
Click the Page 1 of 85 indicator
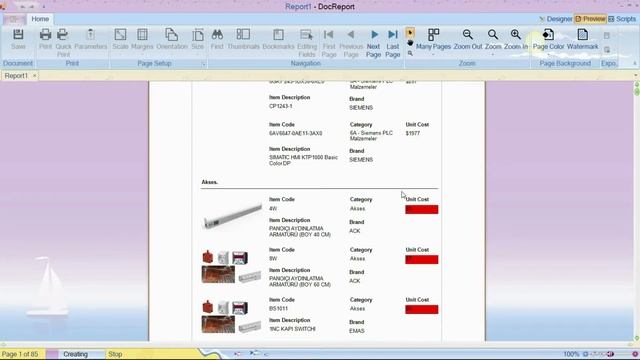20,354
